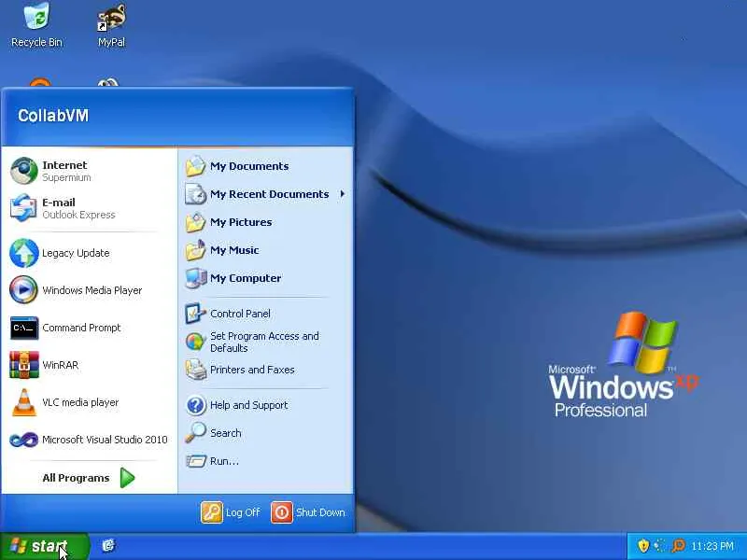Click the Shut Down button
The height and width of the screenshot is (560, 747).
[x=308, y=512]
